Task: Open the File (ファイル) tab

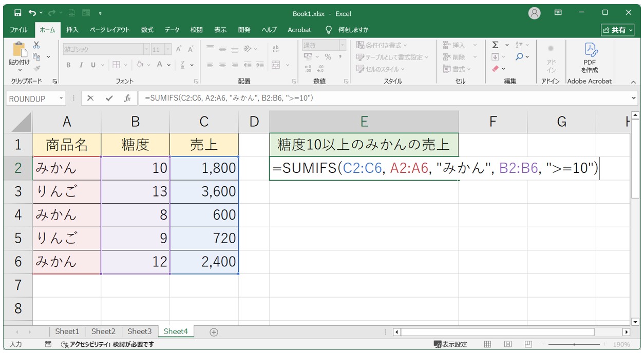Action: 19,30
